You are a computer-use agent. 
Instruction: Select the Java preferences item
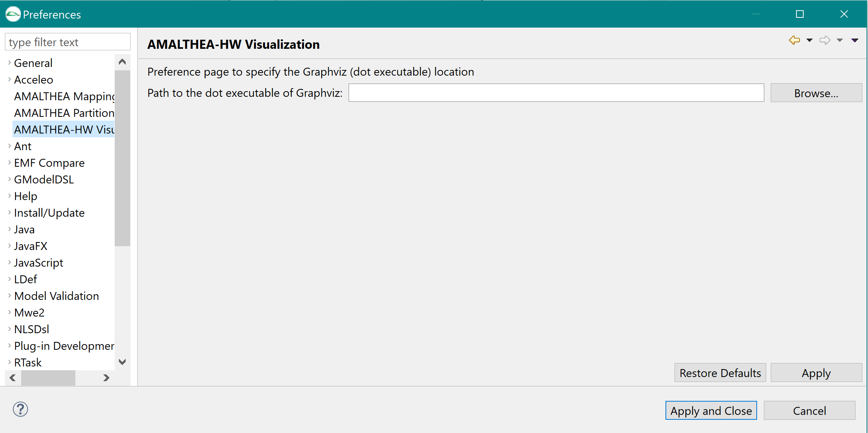click(24, 229)
